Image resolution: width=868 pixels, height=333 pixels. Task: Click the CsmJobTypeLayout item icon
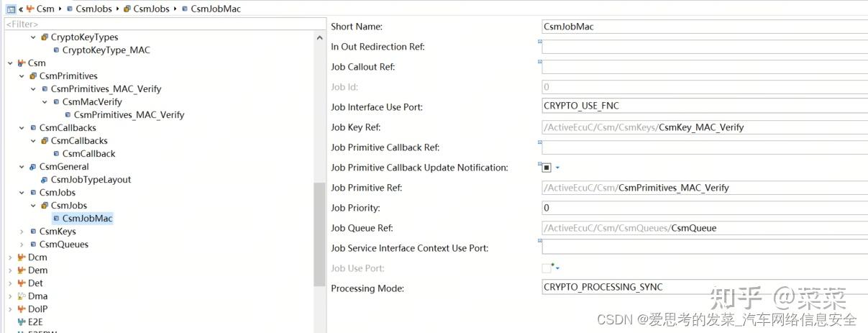pyautogui.click(x=45, y=180)
